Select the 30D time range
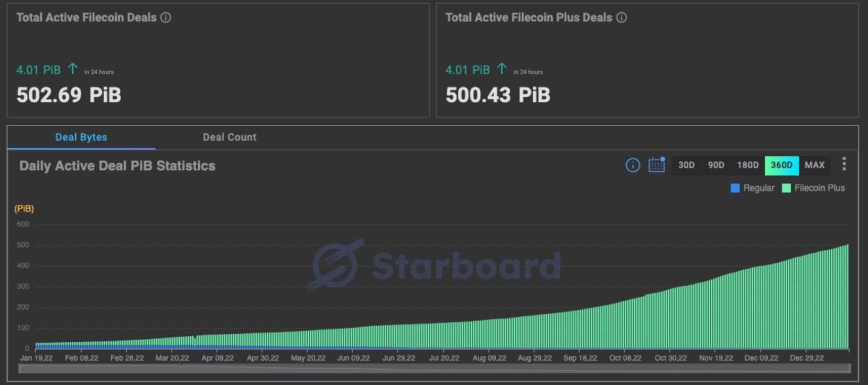Viewport: 868px width, 385px height. [686, 165]
